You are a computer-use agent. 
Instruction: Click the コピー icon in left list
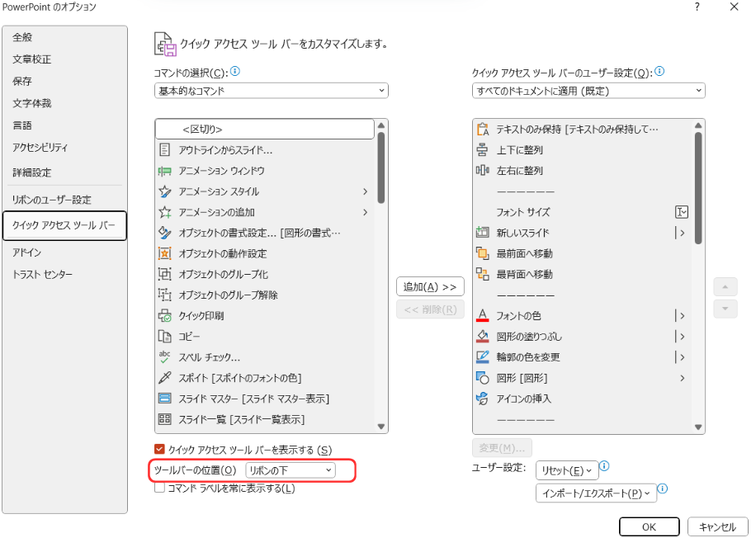click(x=164, y=337)
